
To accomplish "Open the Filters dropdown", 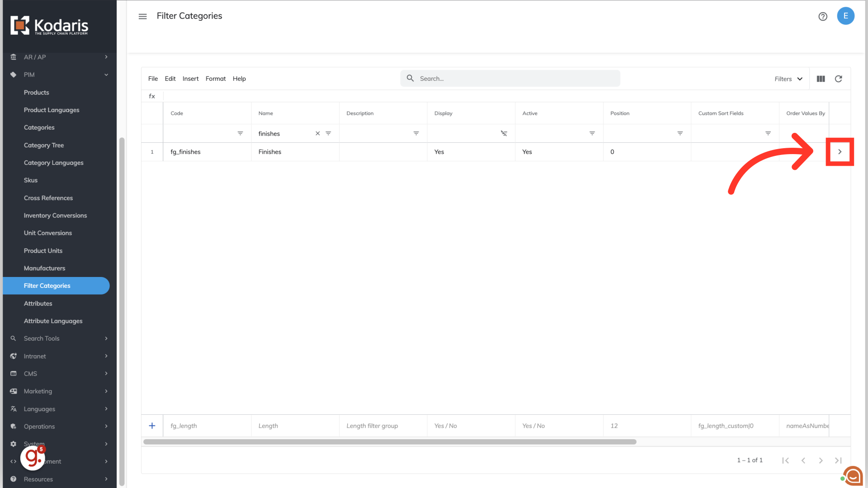I will coord(788,79).
